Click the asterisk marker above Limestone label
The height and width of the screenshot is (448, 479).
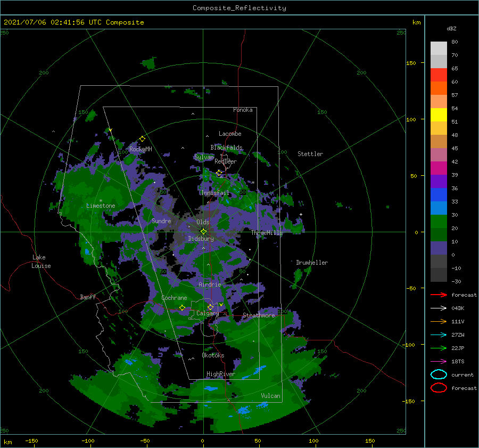point(101,201)
